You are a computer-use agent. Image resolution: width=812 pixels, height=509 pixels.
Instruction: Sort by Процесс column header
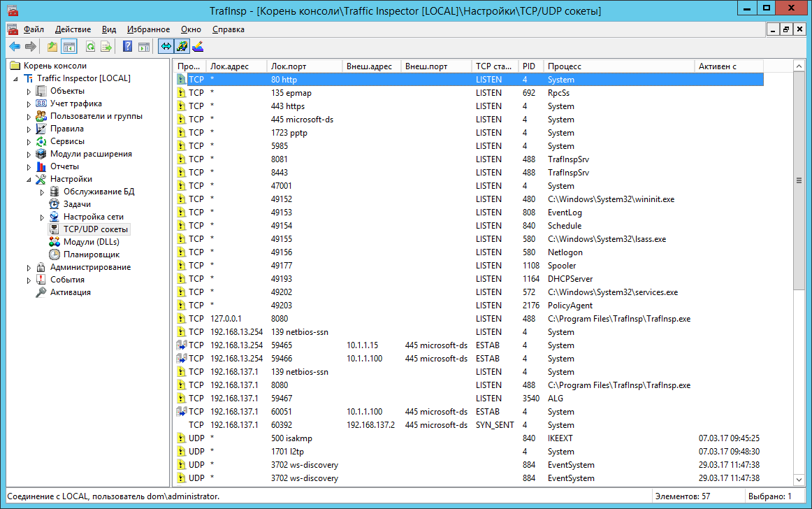tap(619, 66)
